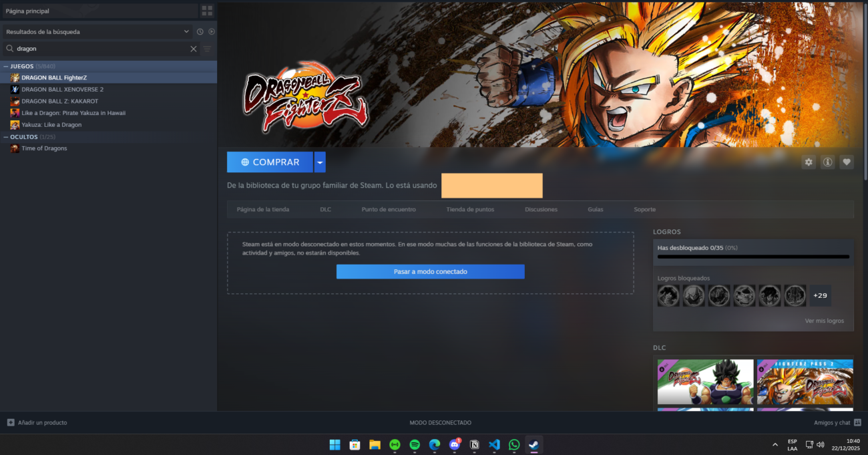Add game to favorites heart icon
The width and height of the screenshot is (868, 455).
[847, 162]
